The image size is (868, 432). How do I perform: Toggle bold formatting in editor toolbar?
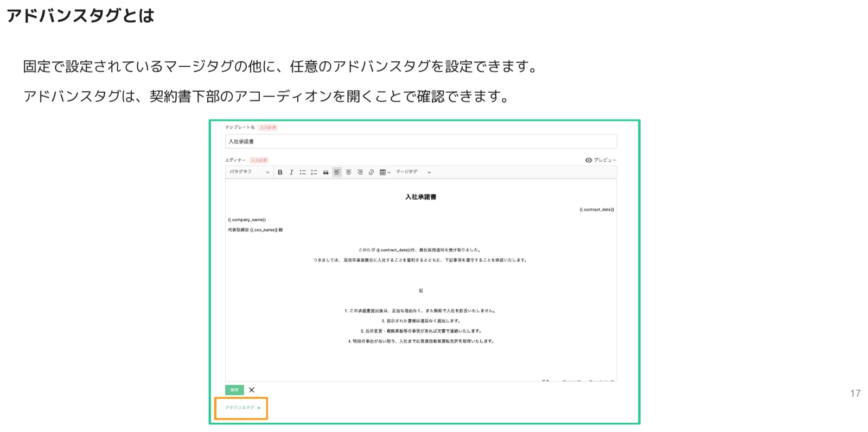pyautogui.click(x=280, y=173)
